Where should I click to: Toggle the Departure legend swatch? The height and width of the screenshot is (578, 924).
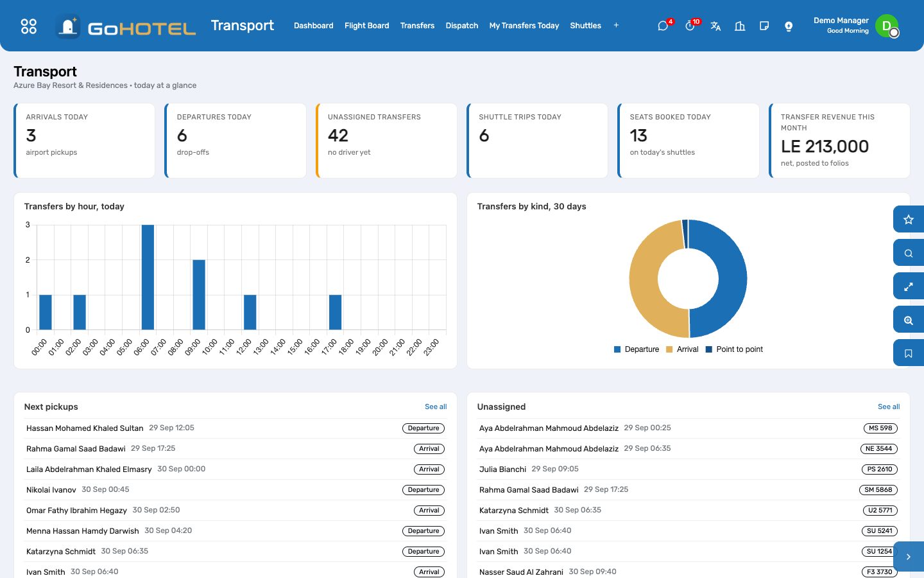[x=617, y=349]
